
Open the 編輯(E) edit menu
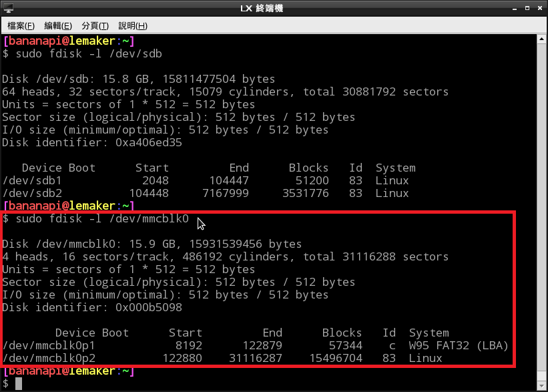pyautogui.click(x=58, y=25)
